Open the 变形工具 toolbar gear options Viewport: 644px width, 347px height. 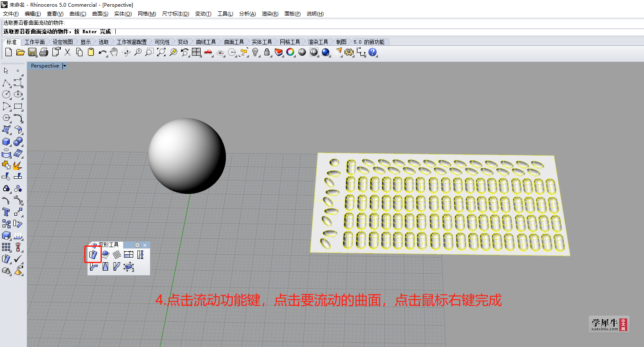pos(137,245)
